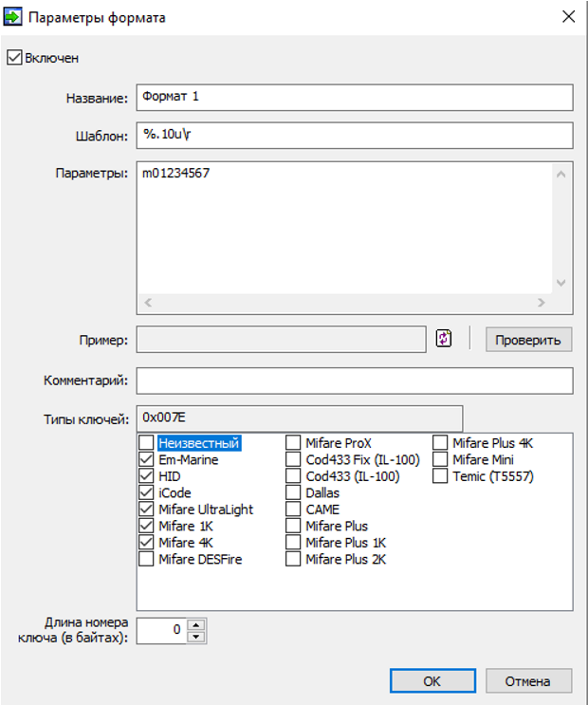588x705 pixels.
Task: Confirm with the OK button
Action: pyautogui.click(x=432, y=681)
